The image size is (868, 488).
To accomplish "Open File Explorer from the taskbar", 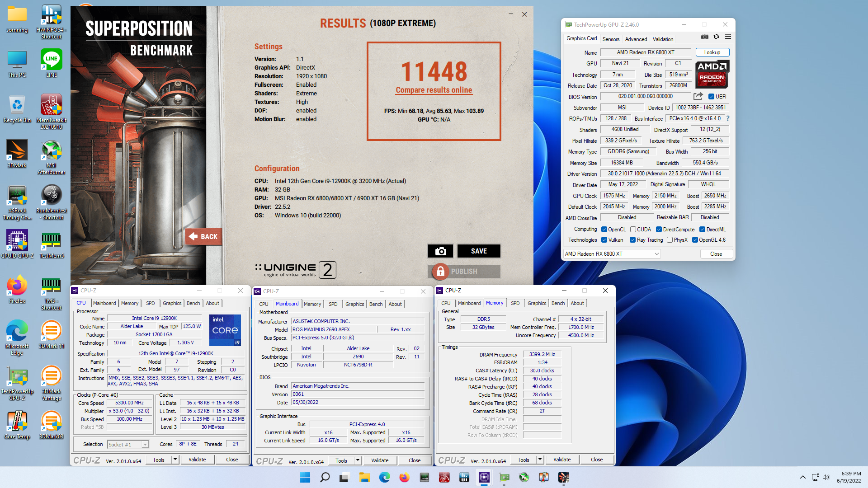I will [x=364, y=477].
